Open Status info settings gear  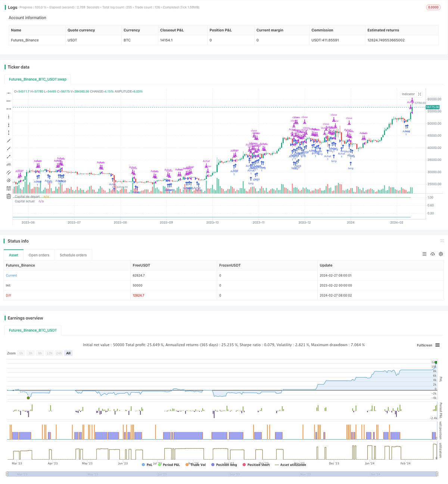point(441,254)
